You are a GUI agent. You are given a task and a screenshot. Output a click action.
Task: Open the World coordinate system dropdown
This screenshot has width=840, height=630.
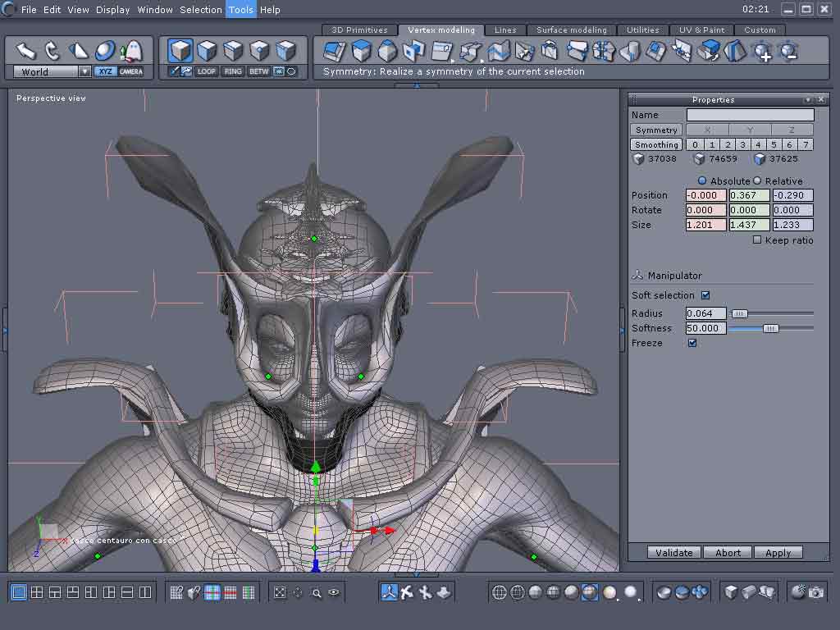[x=84, y=71]
